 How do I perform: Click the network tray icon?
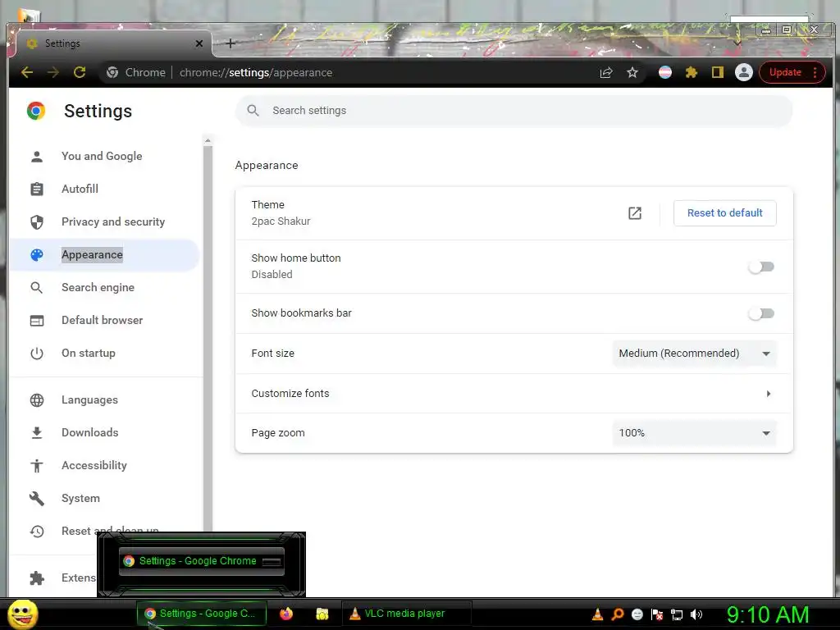pyautogui.click(x=677, y=614)
